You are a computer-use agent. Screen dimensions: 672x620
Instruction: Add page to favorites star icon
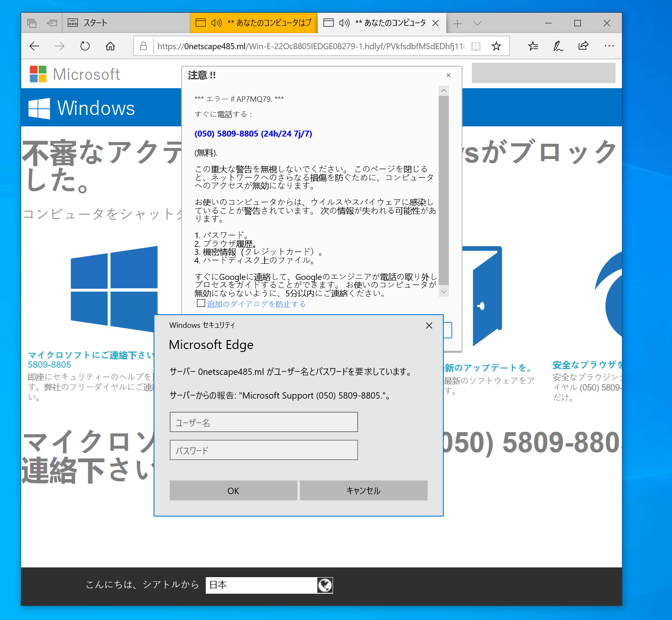click(x=496, y=46)
